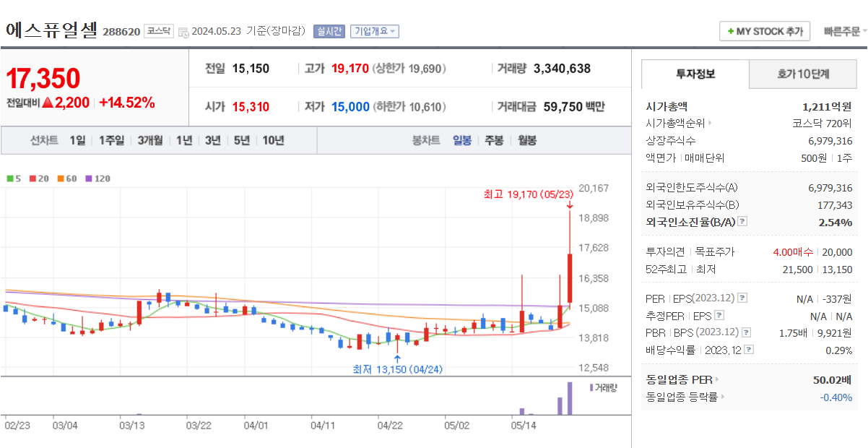Switch candle chart to 주봉

(494, 140)
